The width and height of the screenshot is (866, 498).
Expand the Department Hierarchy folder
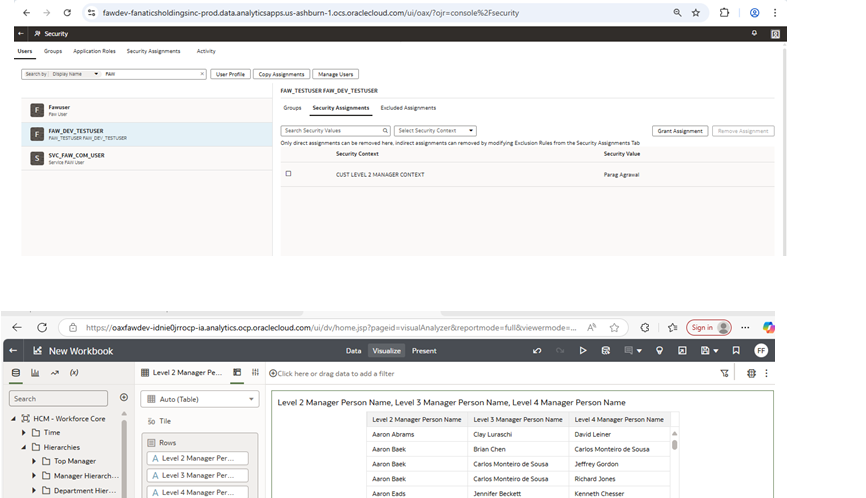point(34,490)
